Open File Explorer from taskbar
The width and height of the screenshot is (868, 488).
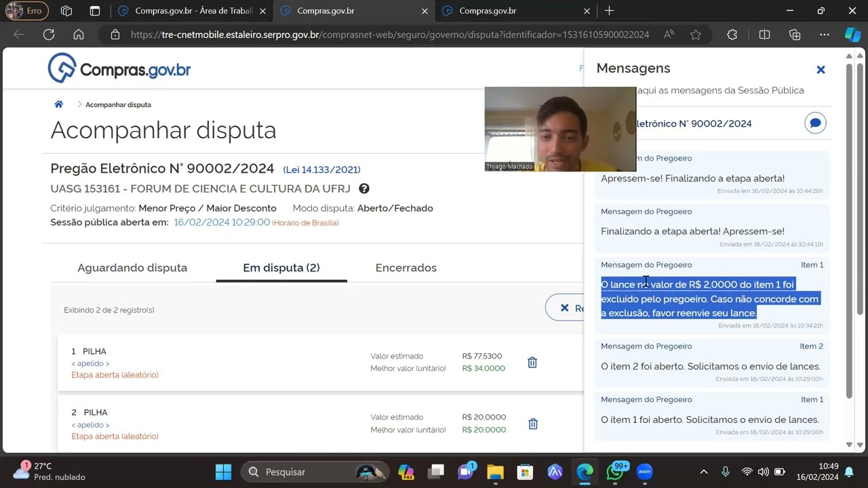pyautogui.click(x=495, y=472)
